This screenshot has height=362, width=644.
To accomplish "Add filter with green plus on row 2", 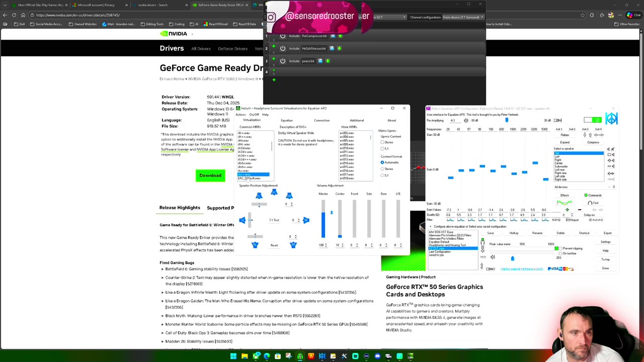I will (x=274, y=46).
